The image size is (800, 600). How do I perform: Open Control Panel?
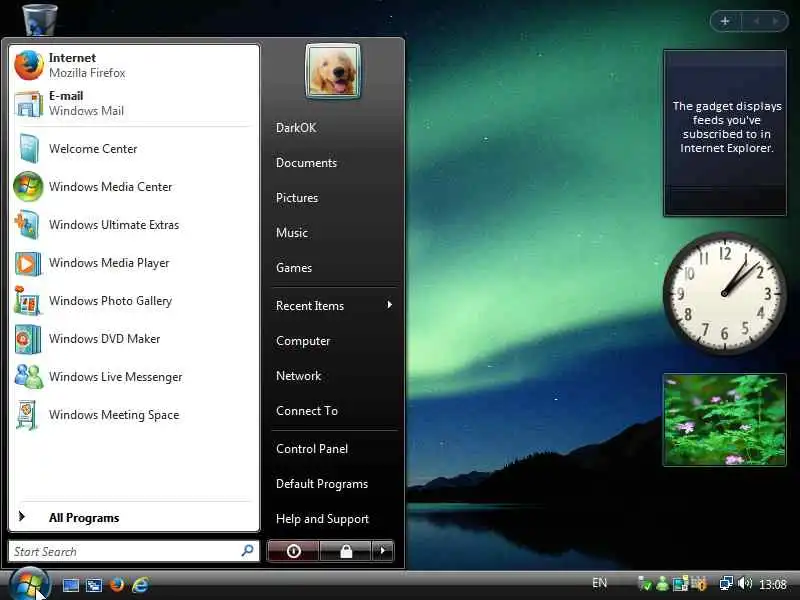(x=334, y=449)
